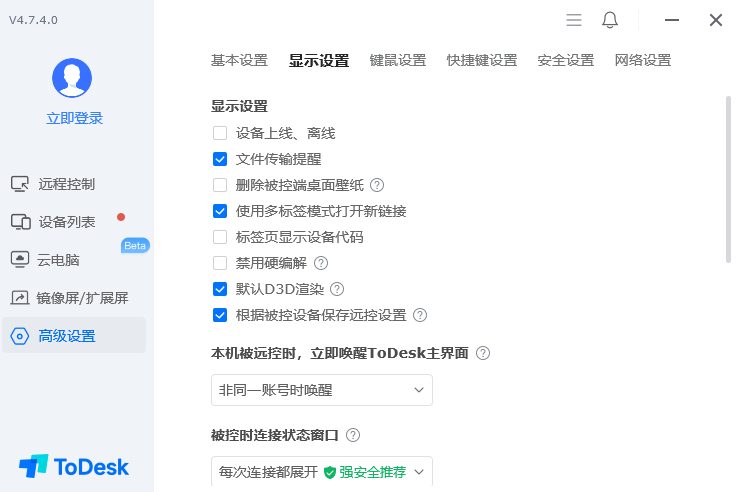Expand the 非同一账号时唤醒 dropdown
Image resolution: width=741 pixels, height=492 pixels.
(x=321, y=390)
